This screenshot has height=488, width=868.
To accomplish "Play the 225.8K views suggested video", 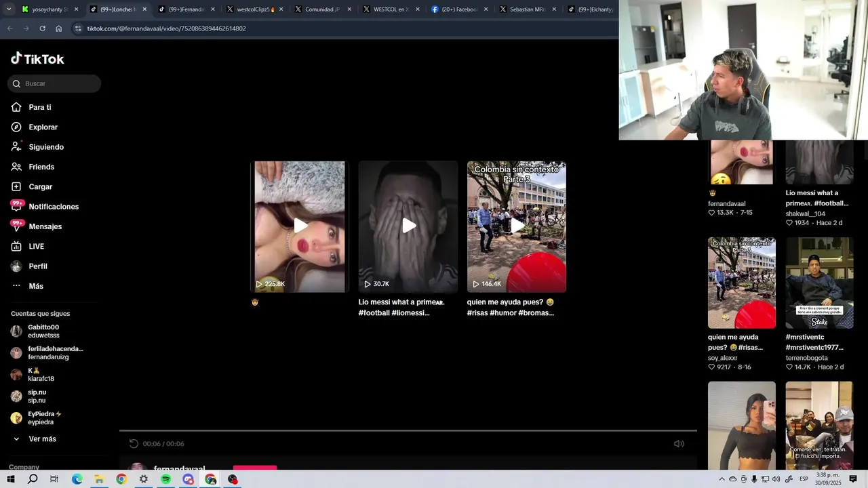I will pyautogui.click(x=300, y=226).
